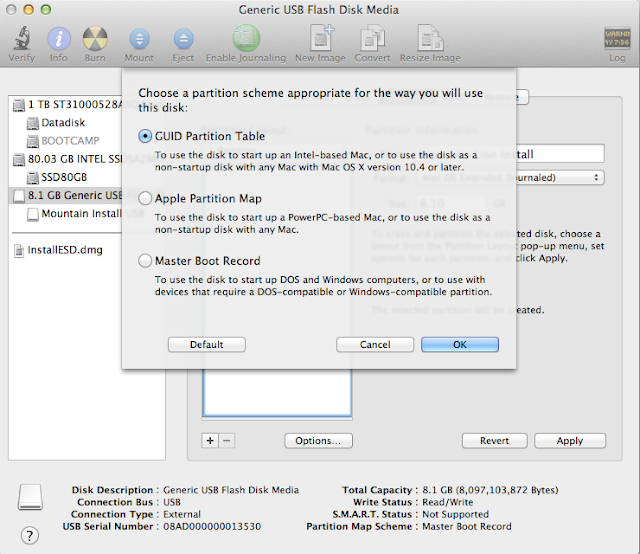Screen dimensions: 640x554
Task: Click the SSD80GB volume icon
Action: 32,178
